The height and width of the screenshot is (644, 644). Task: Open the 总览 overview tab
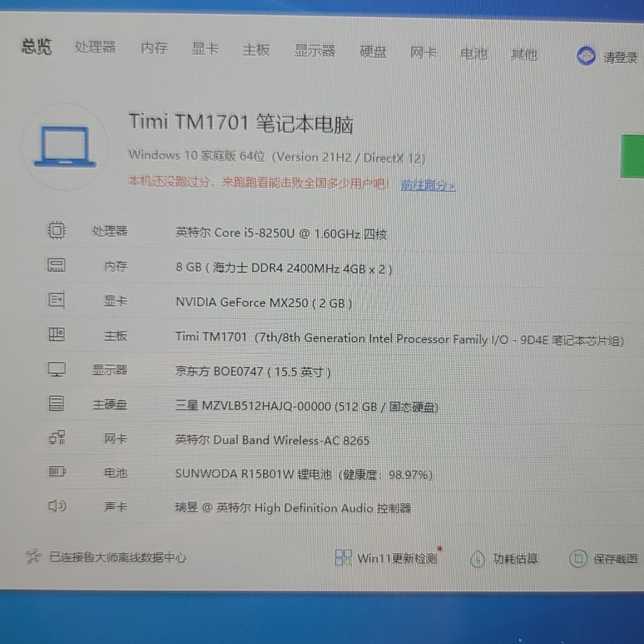point(37,46)
